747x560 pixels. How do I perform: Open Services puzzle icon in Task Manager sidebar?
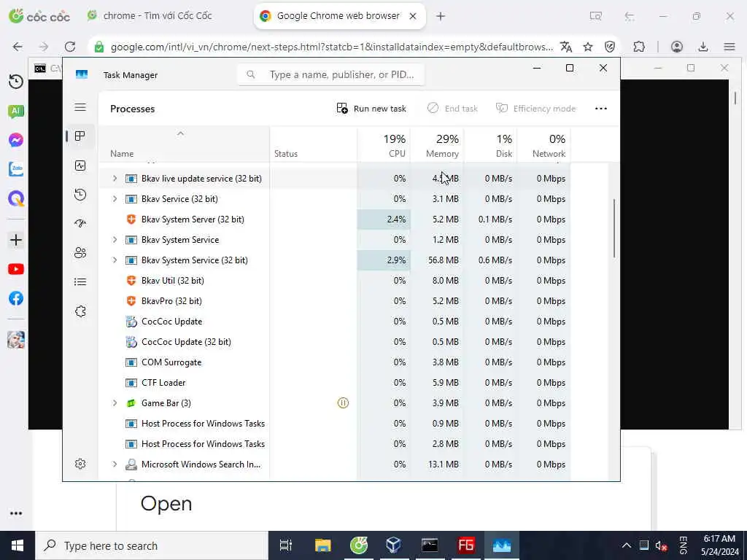[x=80, y=311]
